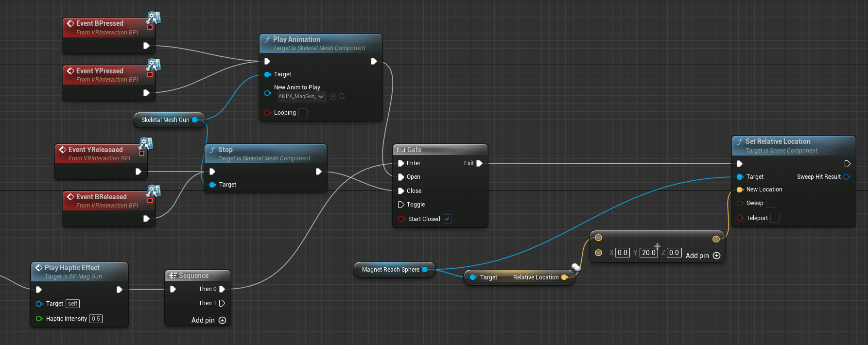Select the Set Relative Location node title
Image resolution: width=868 pixels, height=345 pixels.
(x=778, y=141)
